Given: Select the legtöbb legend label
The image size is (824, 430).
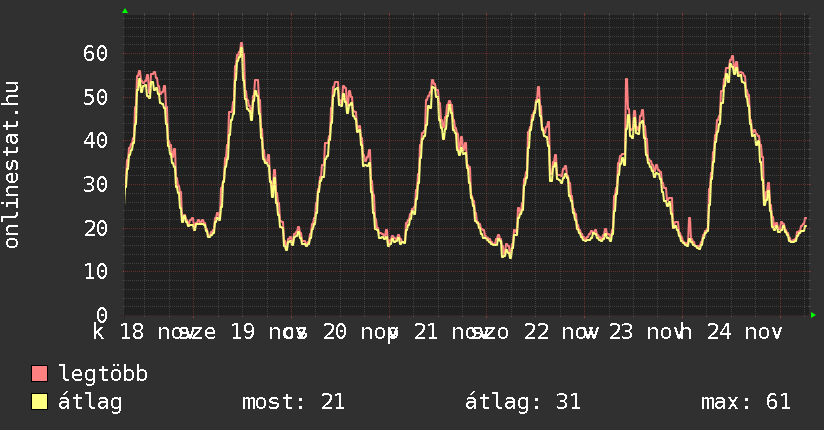Looking at the screenshot, I should click(104, 375).
